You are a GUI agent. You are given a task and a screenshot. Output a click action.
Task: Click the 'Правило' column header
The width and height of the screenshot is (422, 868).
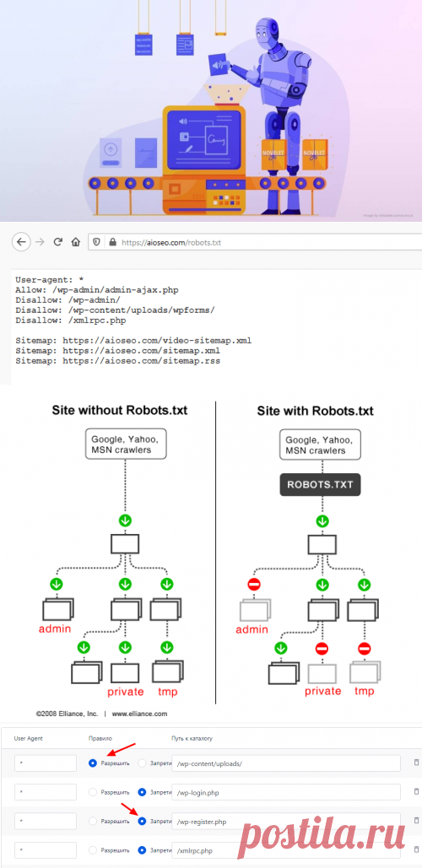tap(100, 738)
